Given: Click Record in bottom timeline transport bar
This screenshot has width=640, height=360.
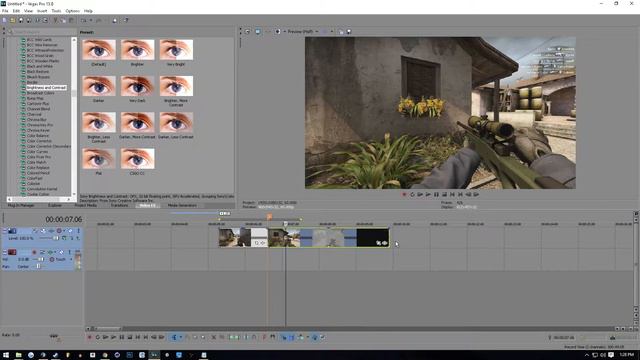Looking at the screenshot, I should pyautogui.click(x=89, y=337).
